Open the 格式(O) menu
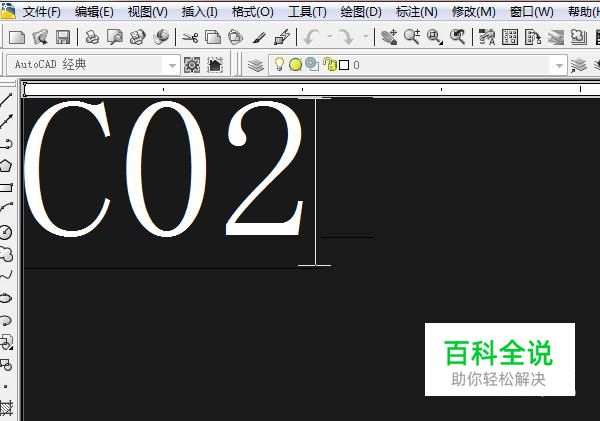This screenshot has width=600, height=421. tap(253, 12)
